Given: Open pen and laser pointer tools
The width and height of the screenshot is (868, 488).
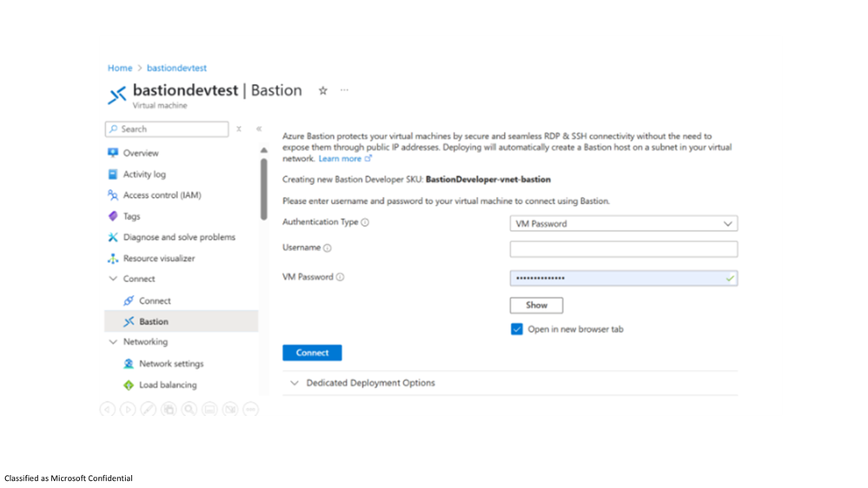Looking at the screenshot, I should 149,410.
